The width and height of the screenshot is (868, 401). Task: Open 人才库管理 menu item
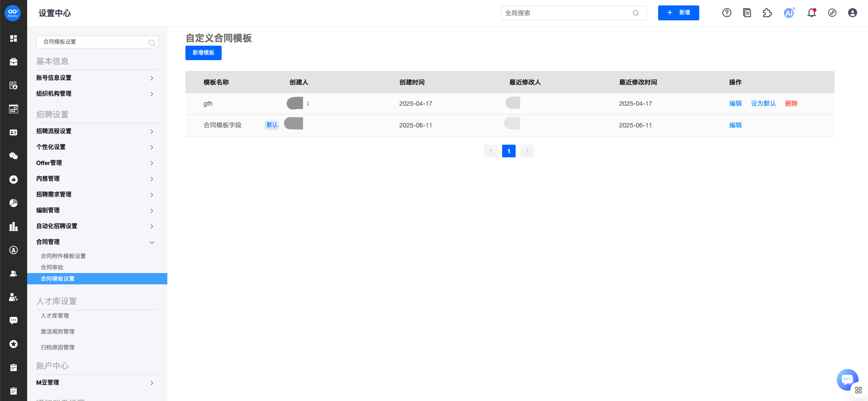click(x=55, y=316)
